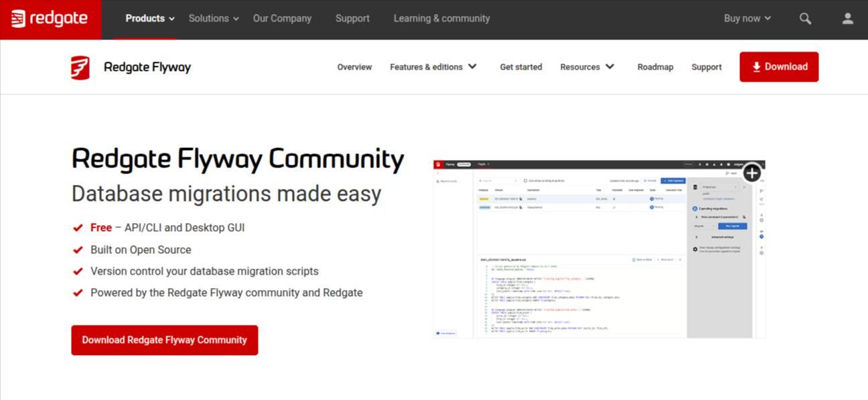Image resolution: width=868 pixels, height=400 pixels.
Task: Click 'Version control your database migration scripts' text
Action: (x=204, y=271)
